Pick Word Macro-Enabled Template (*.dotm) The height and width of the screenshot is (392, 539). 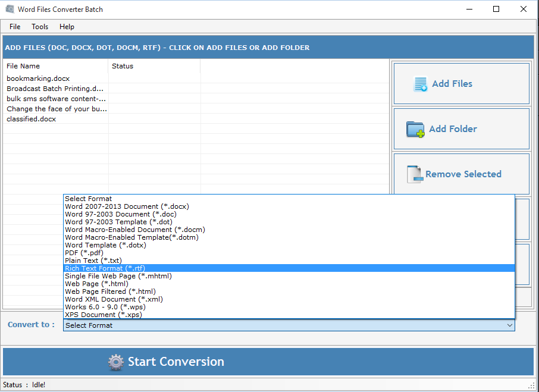[x=289, y=237]
